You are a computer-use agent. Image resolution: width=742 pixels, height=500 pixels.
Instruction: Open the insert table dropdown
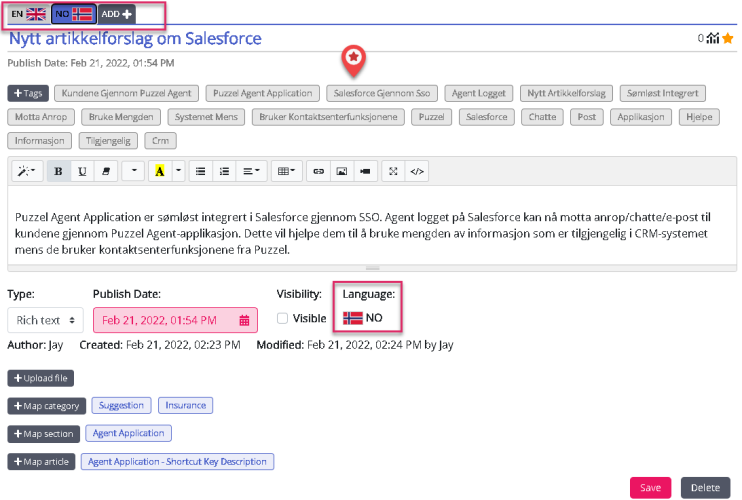tap(286, 171)
